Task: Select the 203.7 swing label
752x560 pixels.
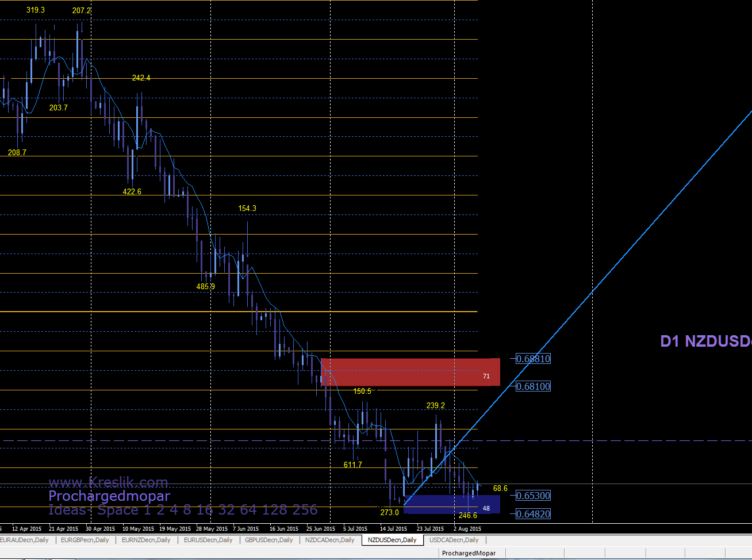Action: pos(59,108)
